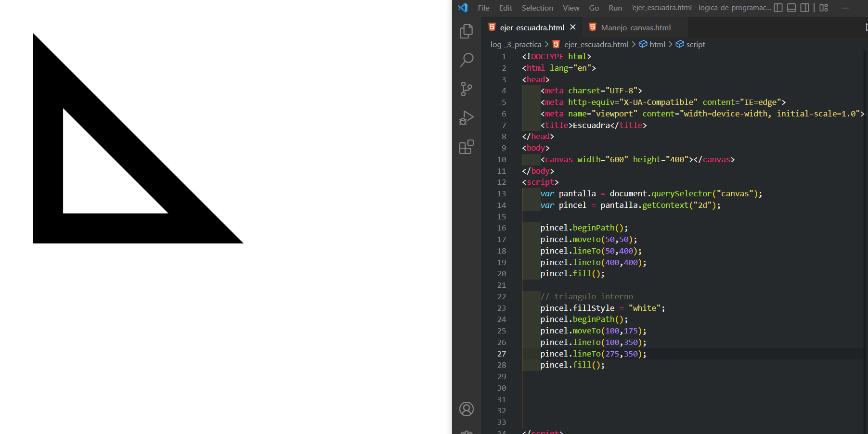The height and width of the screenshot is (434, 868).
Task: Open the Extensions view
Action: click(466, 147)
